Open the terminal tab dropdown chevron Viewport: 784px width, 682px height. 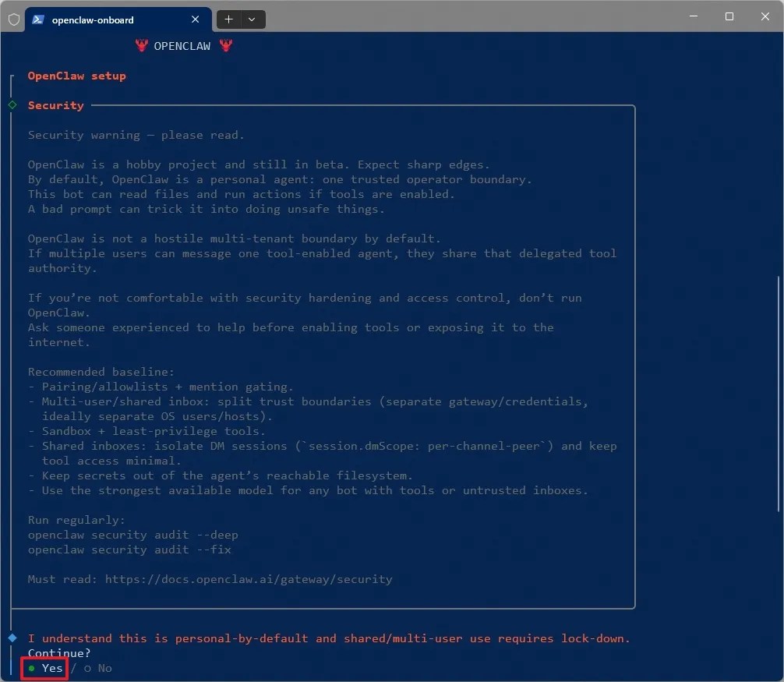(251, 19)
